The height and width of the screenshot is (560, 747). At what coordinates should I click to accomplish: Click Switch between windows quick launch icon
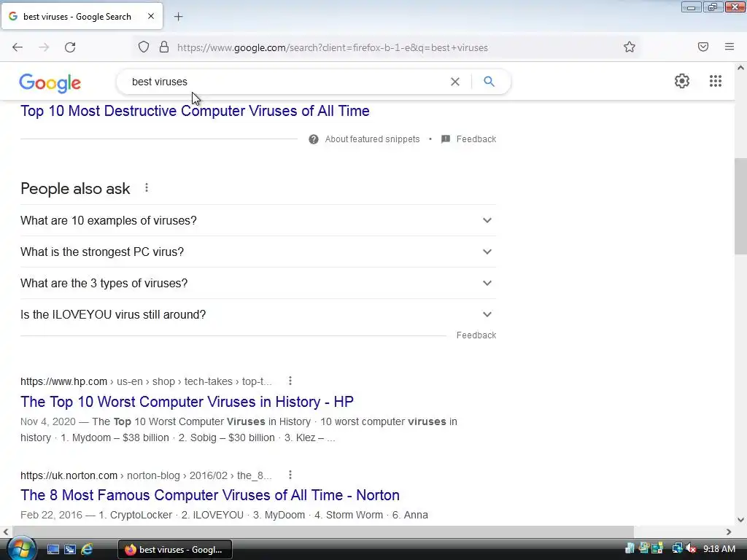click(x=70, y=549)
